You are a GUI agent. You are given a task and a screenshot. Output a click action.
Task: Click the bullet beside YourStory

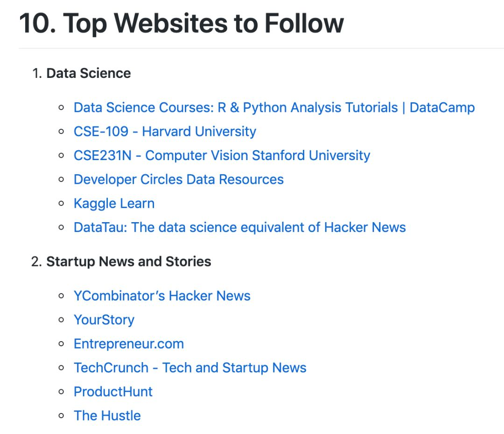point(62,320)
